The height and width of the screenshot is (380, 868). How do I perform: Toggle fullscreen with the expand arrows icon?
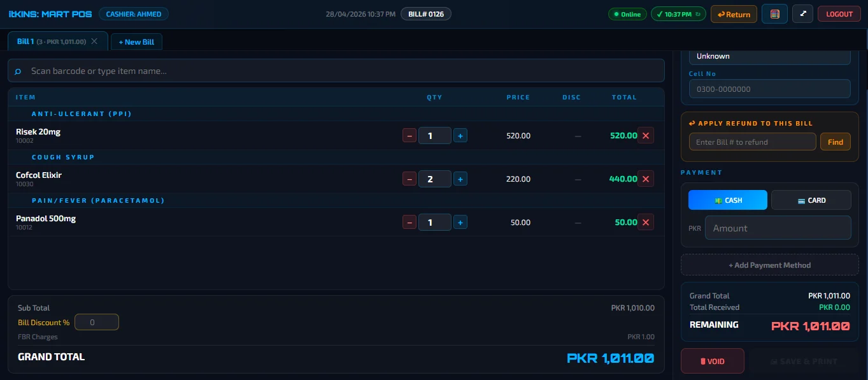click(802, 14)
